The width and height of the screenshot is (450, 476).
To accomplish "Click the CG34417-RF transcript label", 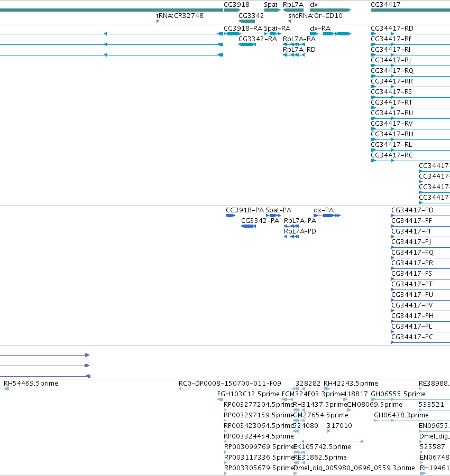I will coord(391,39).
